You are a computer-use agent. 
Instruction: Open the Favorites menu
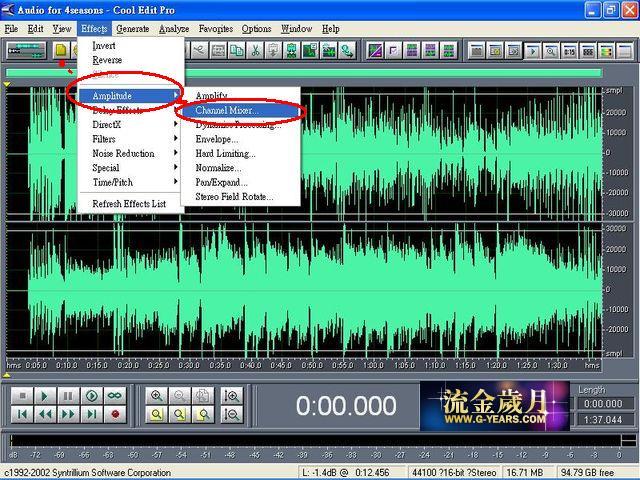click(216, 29)
